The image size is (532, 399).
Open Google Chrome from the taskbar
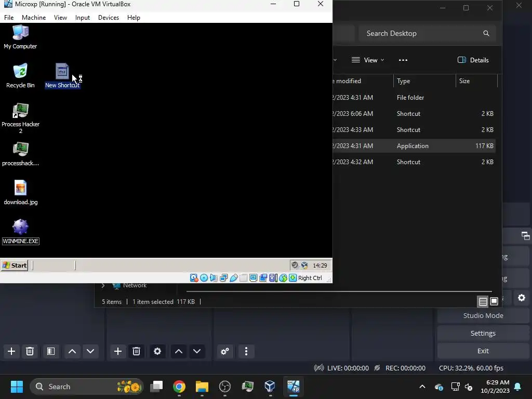point(179,387)
